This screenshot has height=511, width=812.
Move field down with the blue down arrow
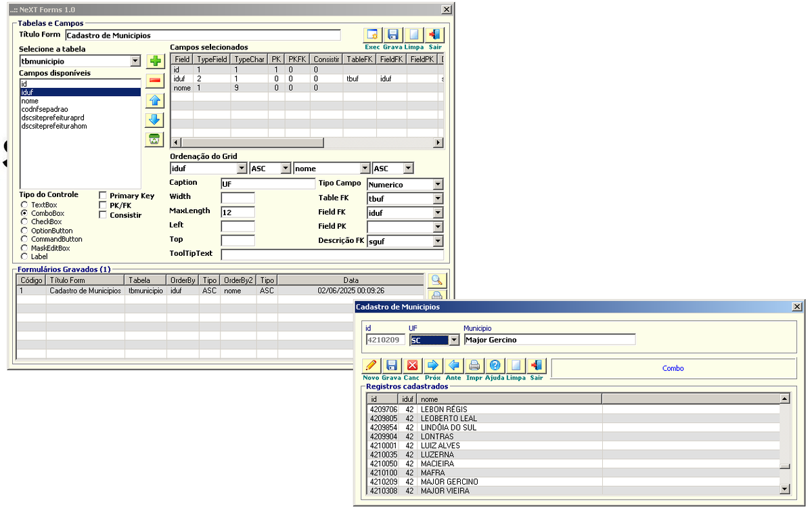coord(155,120)
